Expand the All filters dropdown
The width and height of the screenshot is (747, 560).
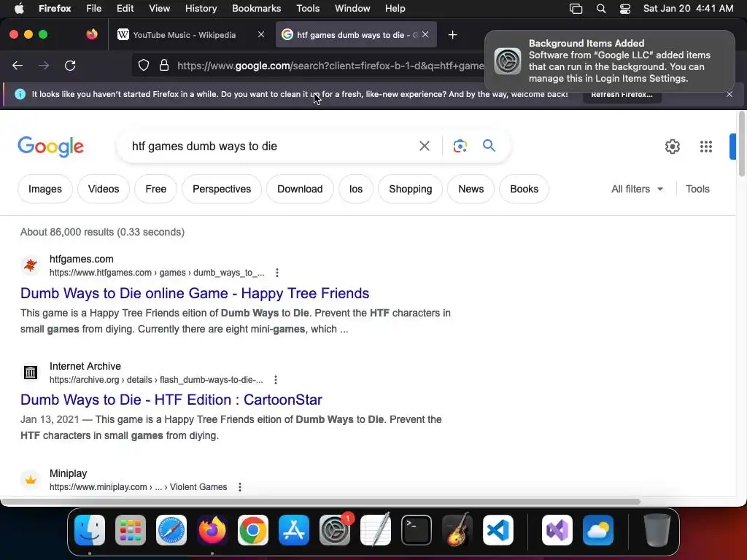[x=637, y=189]
